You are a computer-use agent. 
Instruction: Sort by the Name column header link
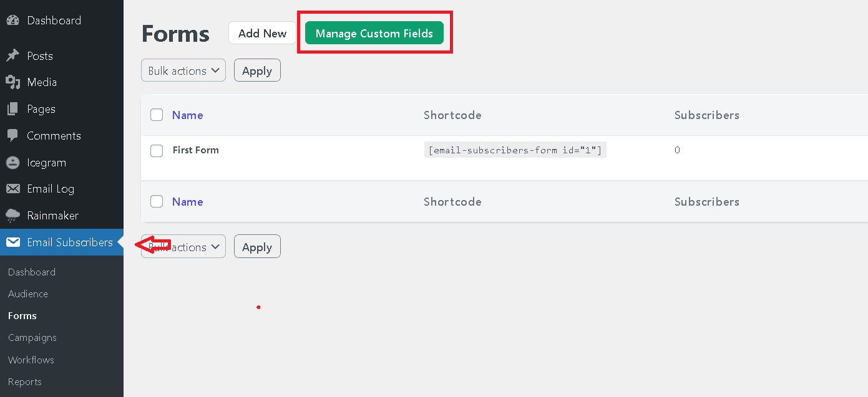pyautogui.click(x=188, y=115)
